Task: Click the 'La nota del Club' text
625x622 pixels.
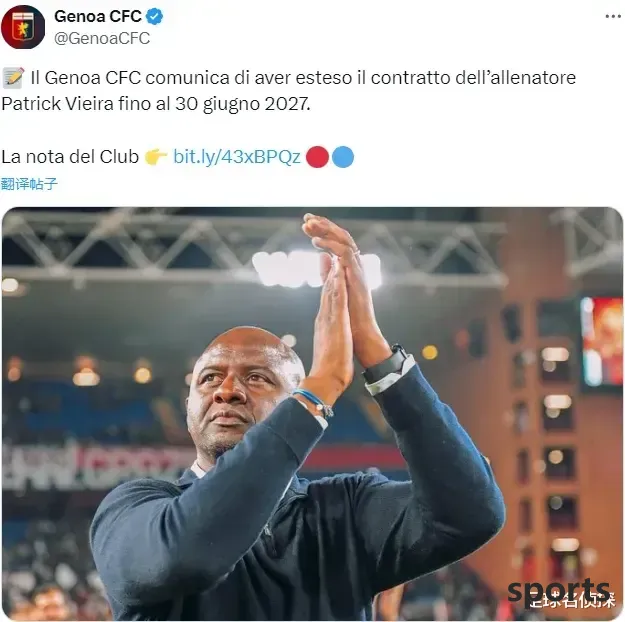Action: point(70,157)
